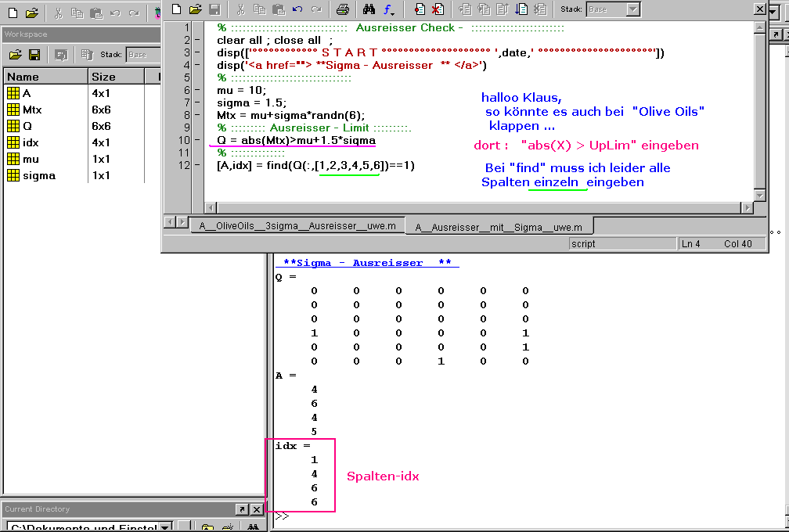Click the Undo arrow in editor toolbar
The width and height of the screenshot is (789, 532).
click(297, 9)
